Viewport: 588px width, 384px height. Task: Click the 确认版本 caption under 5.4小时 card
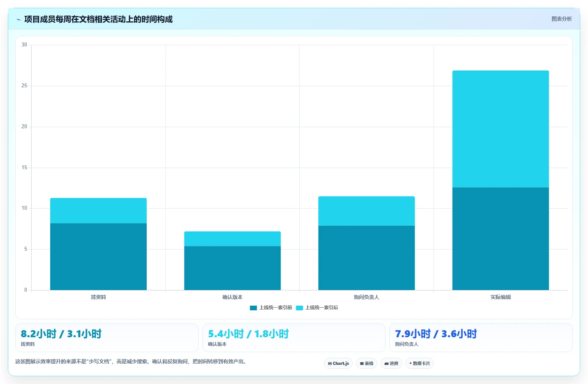point(217,344)
